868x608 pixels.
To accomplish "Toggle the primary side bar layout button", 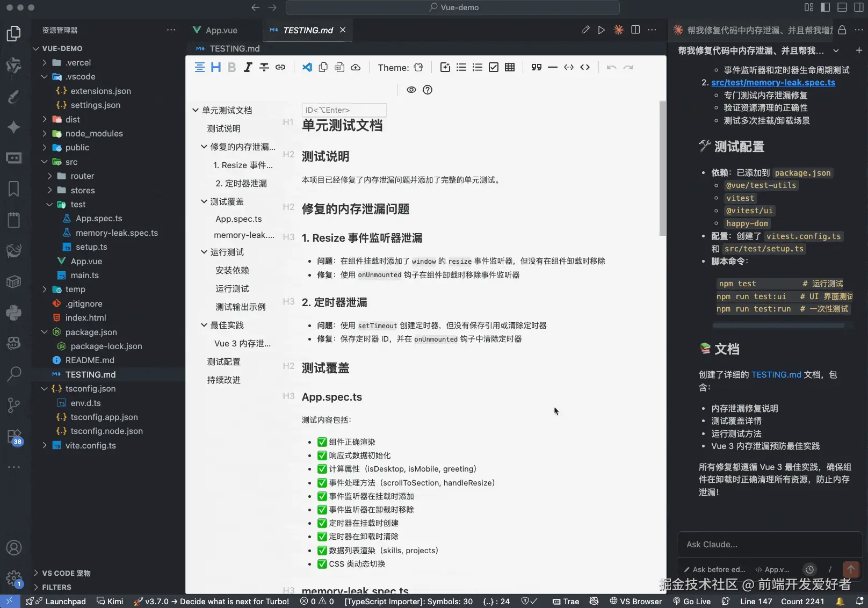I will coord(826,8).
